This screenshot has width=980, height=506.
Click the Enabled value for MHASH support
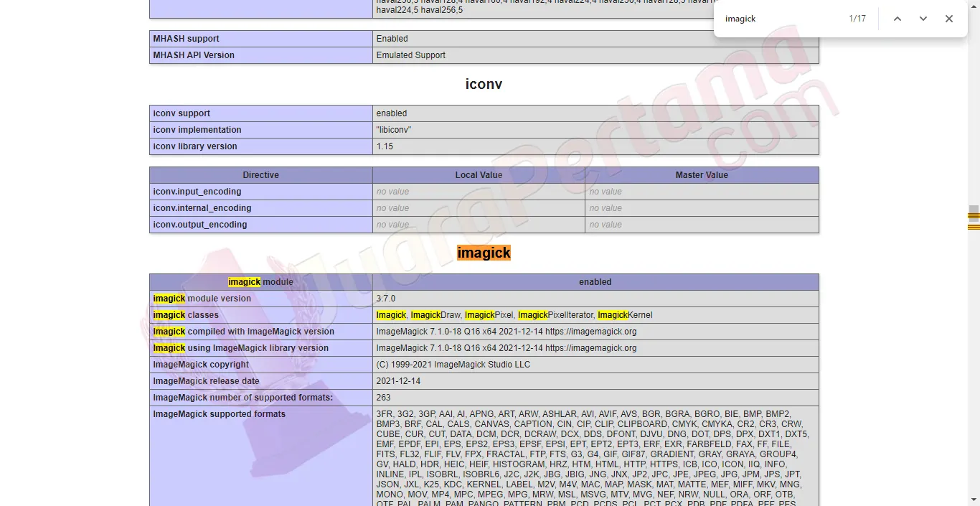click(392, 38)
